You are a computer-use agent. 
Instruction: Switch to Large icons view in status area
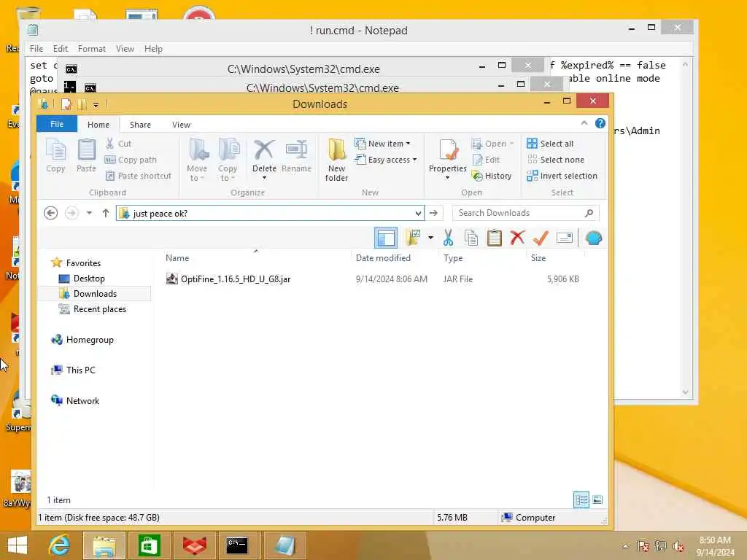coord(597,499)
